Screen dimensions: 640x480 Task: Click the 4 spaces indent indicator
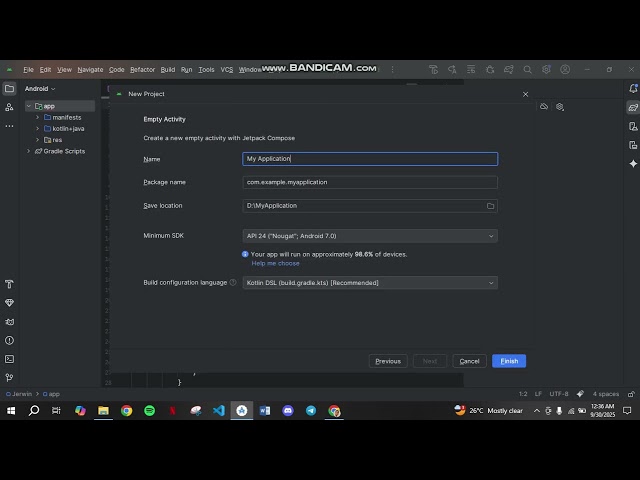pyautogui.click(x=606, y=394)
